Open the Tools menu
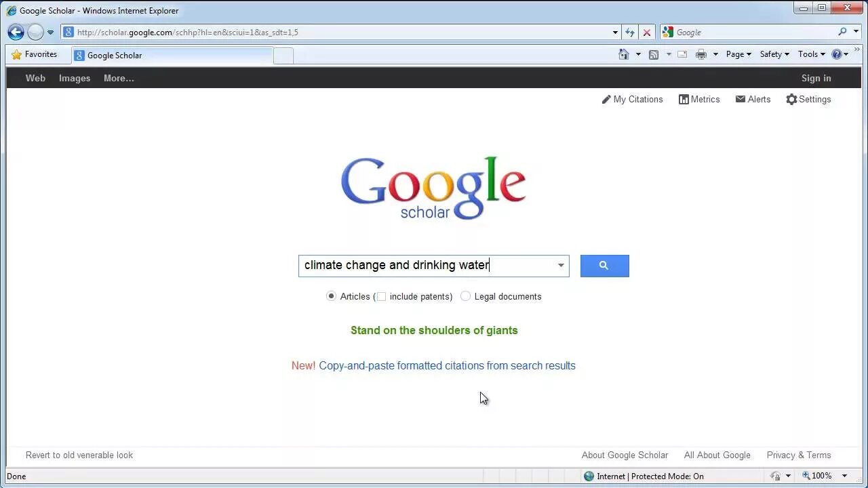 [811, 54]
